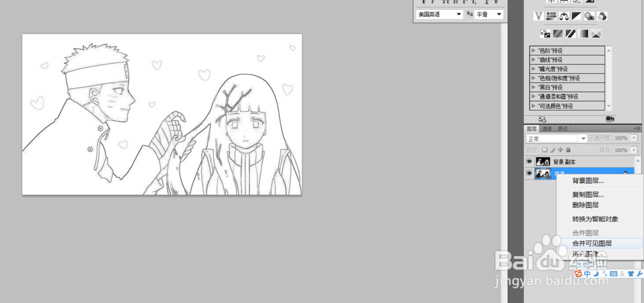Choose 删除图层 from context menu
The width and height of the screenshot is (644, 303).
coord(585,205)
